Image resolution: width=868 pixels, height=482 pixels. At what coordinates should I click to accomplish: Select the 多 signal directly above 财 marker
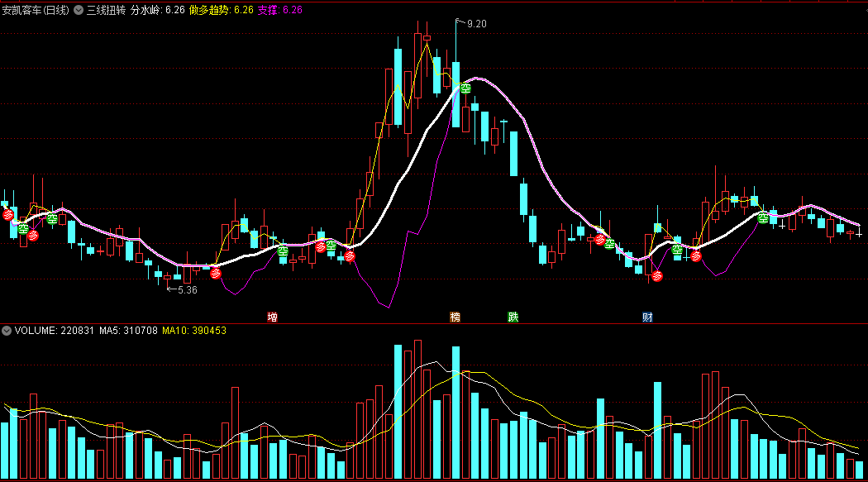point(657,276)
